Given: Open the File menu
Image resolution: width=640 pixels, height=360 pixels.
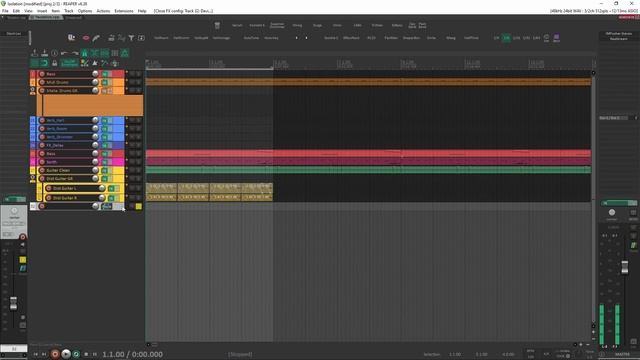Looking at the screenshot, I should [5, 11].
